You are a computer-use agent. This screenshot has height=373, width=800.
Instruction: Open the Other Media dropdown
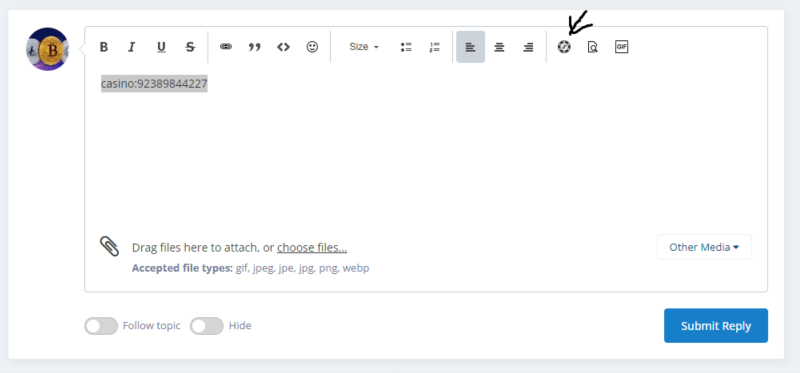click(x=704, y=247)
